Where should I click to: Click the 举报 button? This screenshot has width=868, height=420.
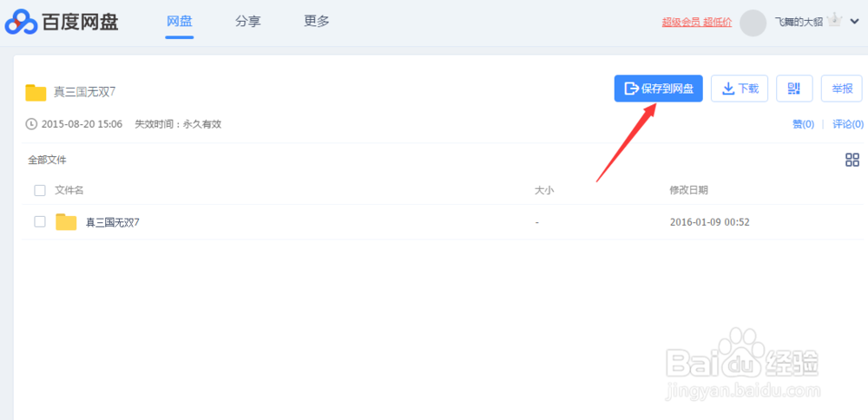click(x=841, y=89)
